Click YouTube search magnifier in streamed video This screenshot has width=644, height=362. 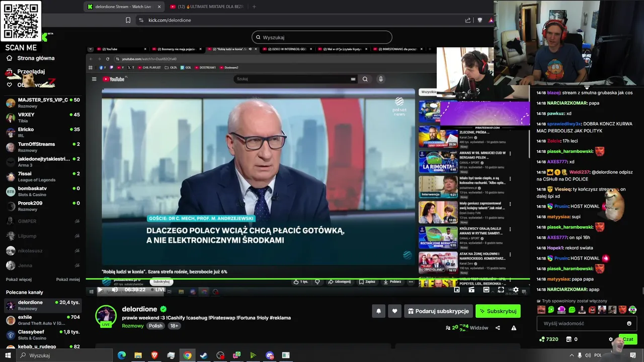pos(365,79)
